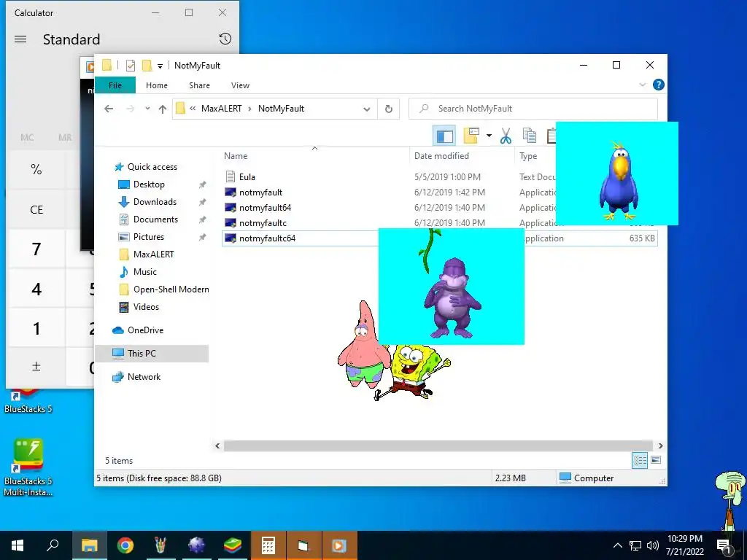Select the Eula text file
The image size is (747, 560).
click(x=247, y=176)
